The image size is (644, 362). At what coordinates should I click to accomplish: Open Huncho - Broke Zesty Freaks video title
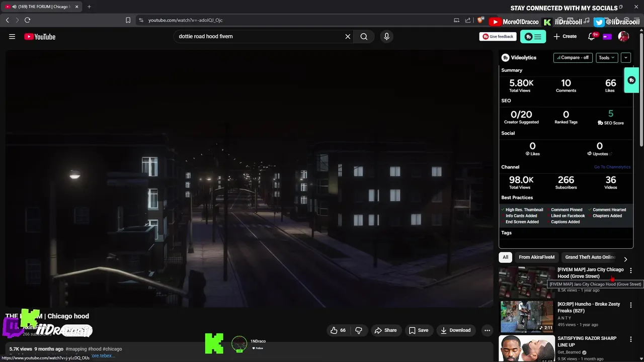589,307
